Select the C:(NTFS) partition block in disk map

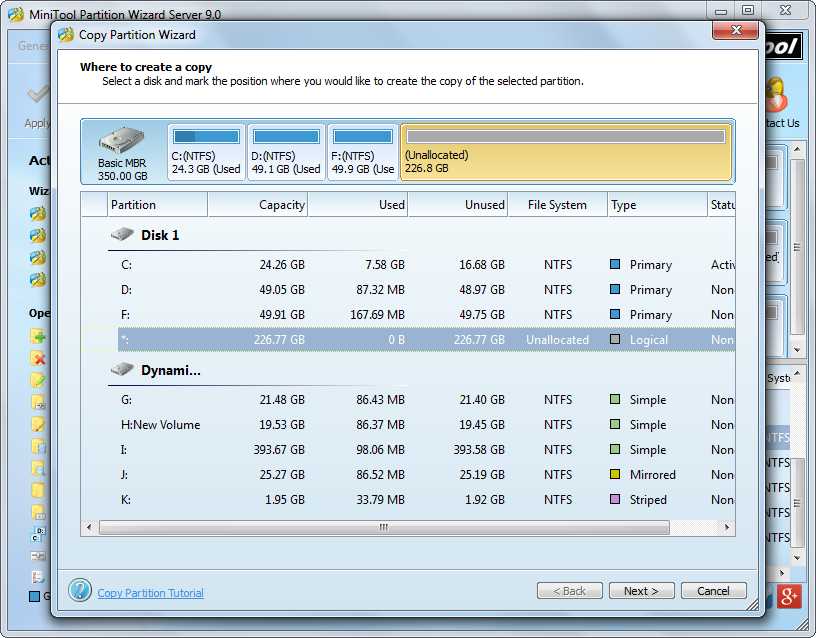pyautogui.click(x=206, y=152)
